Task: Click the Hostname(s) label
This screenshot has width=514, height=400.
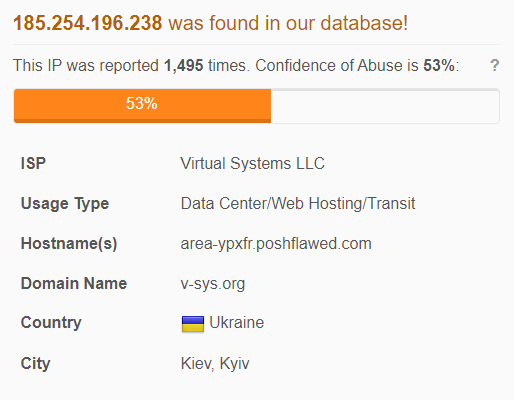Action: (x=69, y=244)
